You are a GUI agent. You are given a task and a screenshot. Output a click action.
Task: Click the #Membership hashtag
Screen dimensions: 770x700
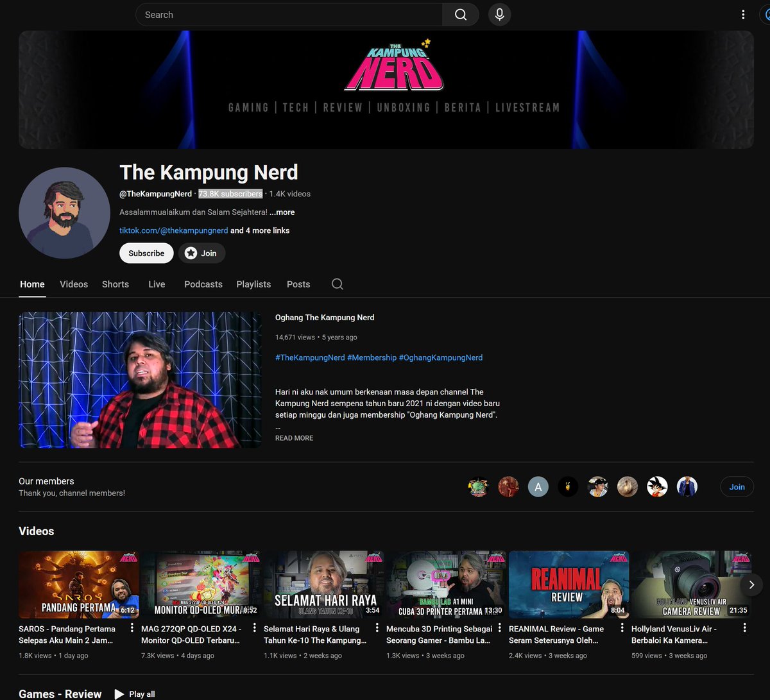click(x=372, y=357)
